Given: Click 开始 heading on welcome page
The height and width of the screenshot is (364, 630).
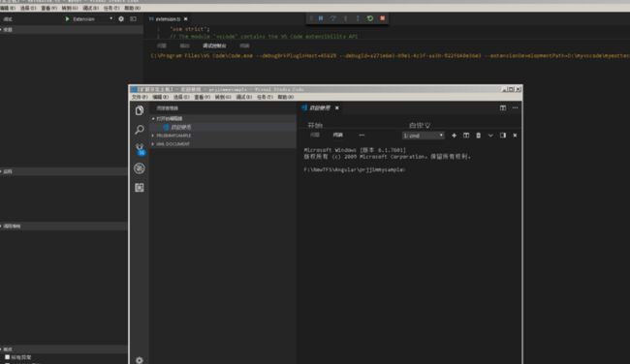Looking at the screenshot, I should (315, 125).
